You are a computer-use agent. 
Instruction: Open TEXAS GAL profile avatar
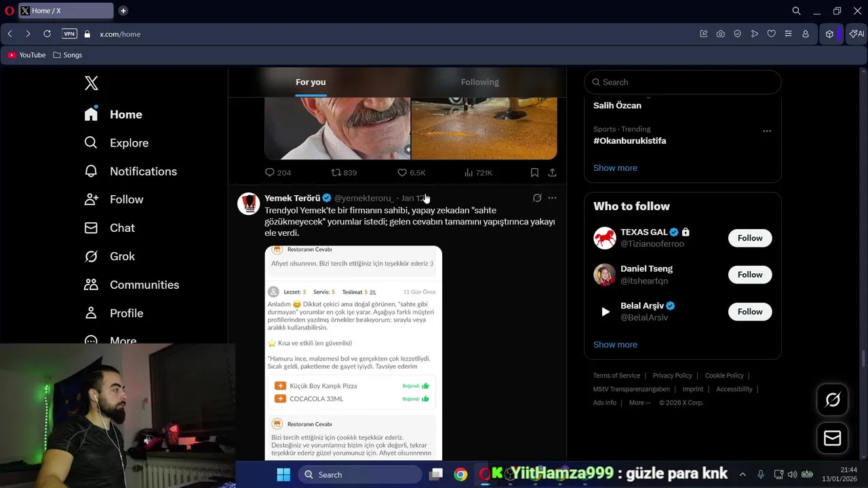pyautogui.click(x=605, y=238)
